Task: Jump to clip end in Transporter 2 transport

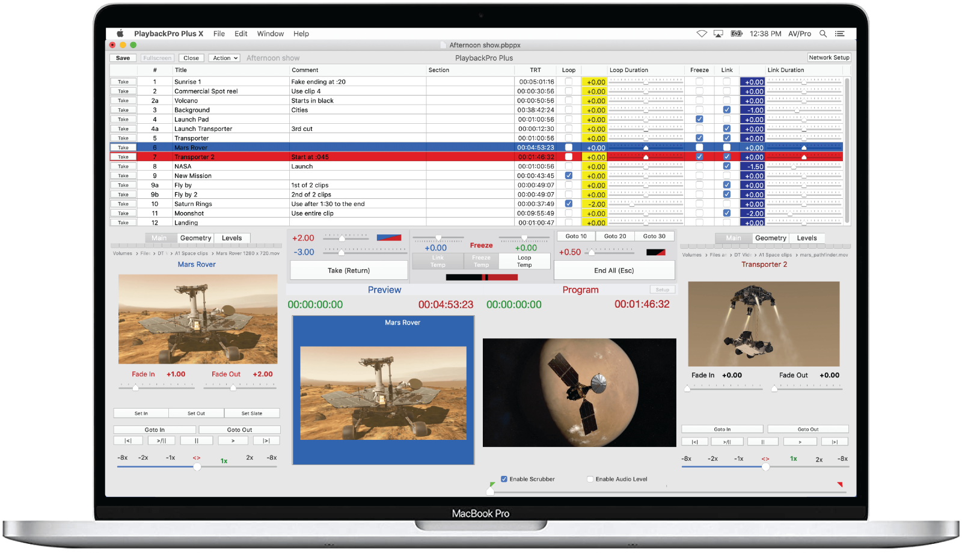Action: (x=834, y=442)
